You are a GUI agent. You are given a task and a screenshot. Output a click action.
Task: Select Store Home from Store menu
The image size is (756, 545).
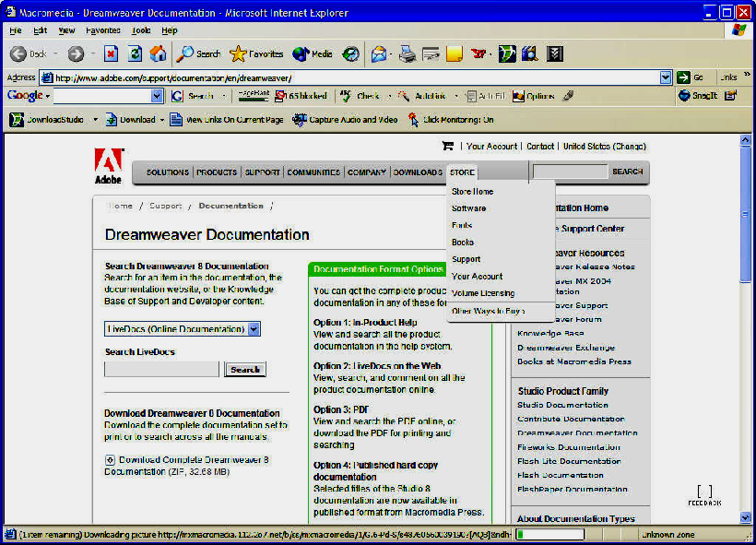[472, 192]
